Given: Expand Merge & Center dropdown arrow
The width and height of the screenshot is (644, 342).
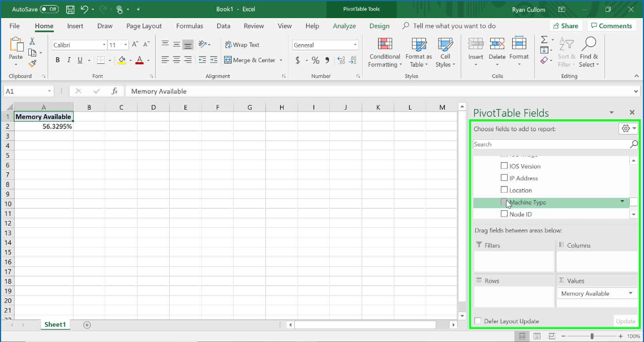Looking at the screenshot, I should click(281, 60).
